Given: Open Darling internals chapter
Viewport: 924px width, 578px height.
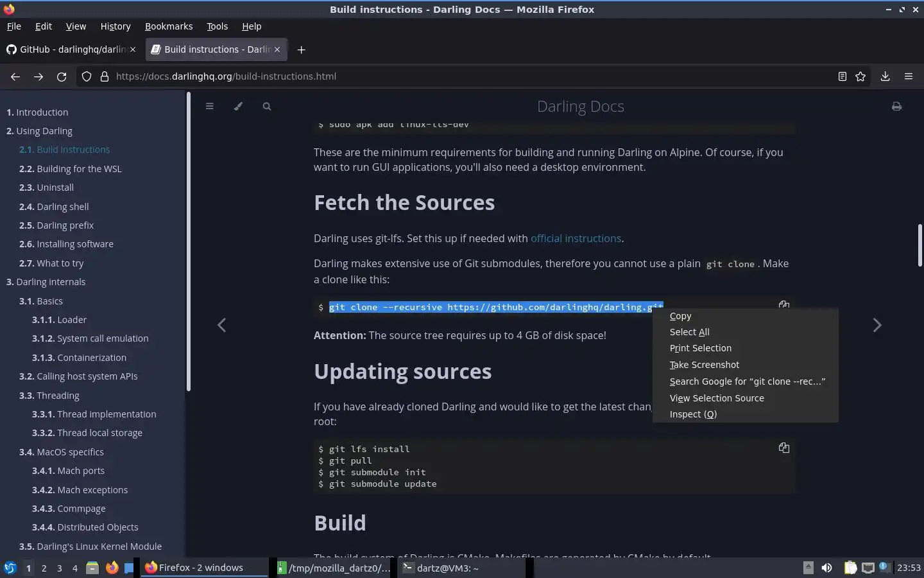Looking at the screenshot, I should point(46,282).
